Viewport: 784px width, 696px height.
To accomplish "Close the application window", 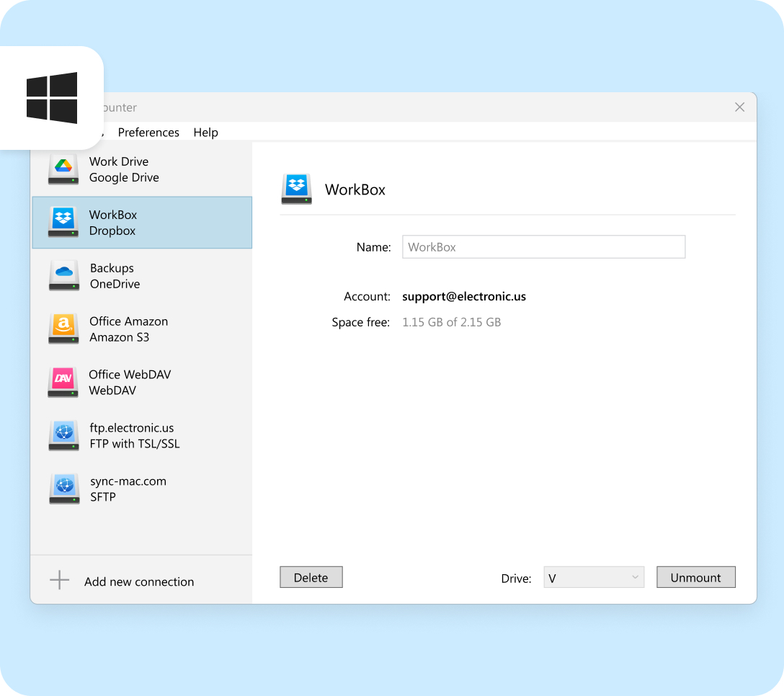I will 739,107.
